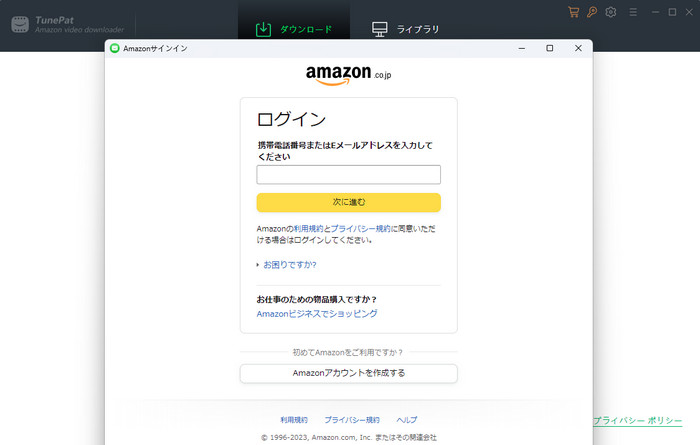The height and width of the screenshot is (445, 700).
Task: Switch to the ライブラリ tab
Action: (x=405, y=29)
